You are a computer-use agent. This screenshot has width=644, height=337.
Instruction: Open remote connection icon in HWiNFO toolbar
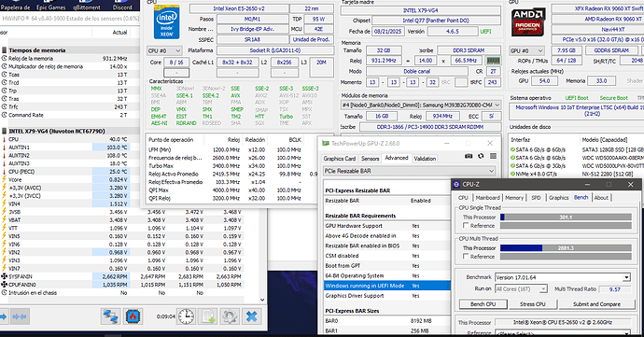pyautogui.click(x=110, y=316)
